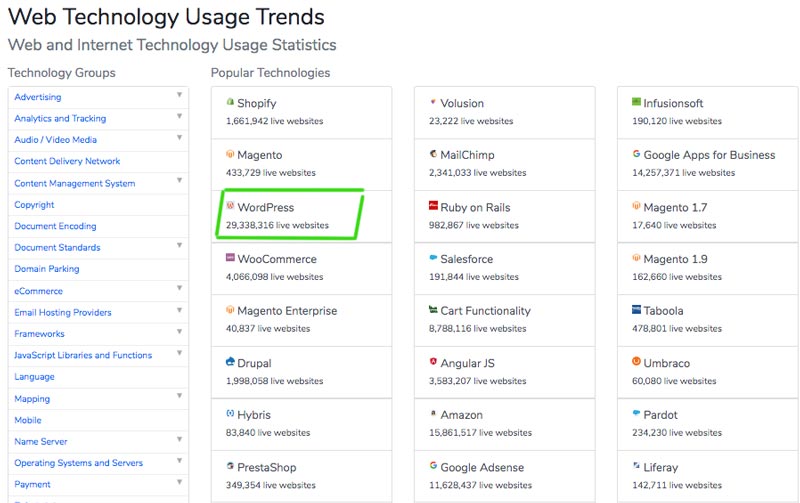Expand the eCommerce group arrow
The image size is (800, 503).
tap(180, 289)
